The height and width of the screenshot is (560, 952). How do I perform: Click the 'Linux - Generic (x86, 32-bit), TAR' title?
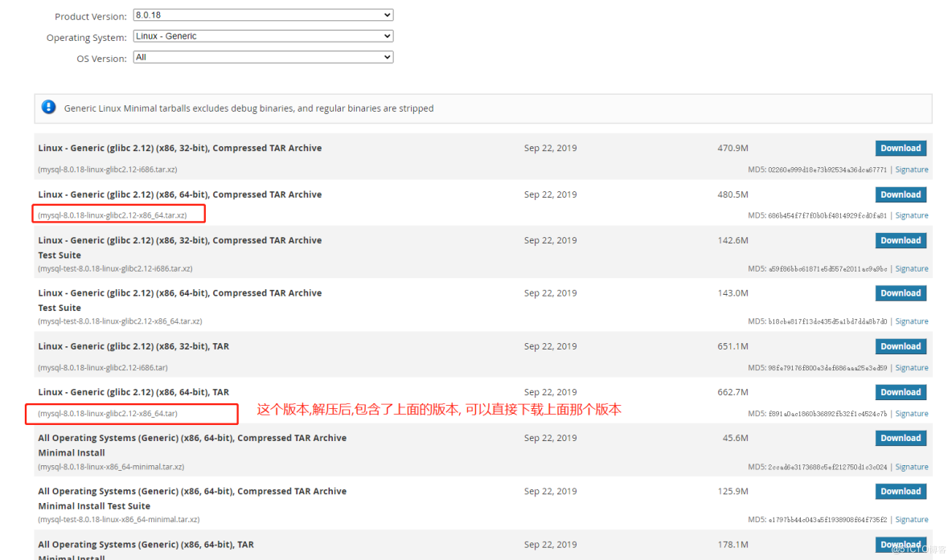click(x=133, y=346)
